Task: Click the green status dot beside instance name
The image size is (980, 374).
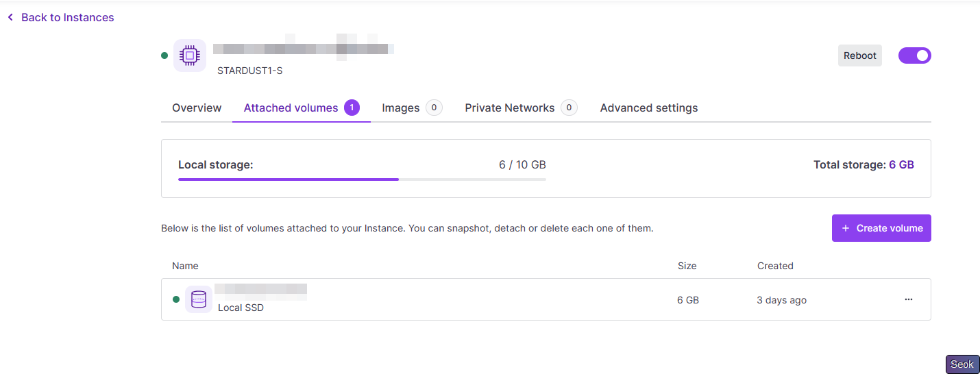Action: 164,55
